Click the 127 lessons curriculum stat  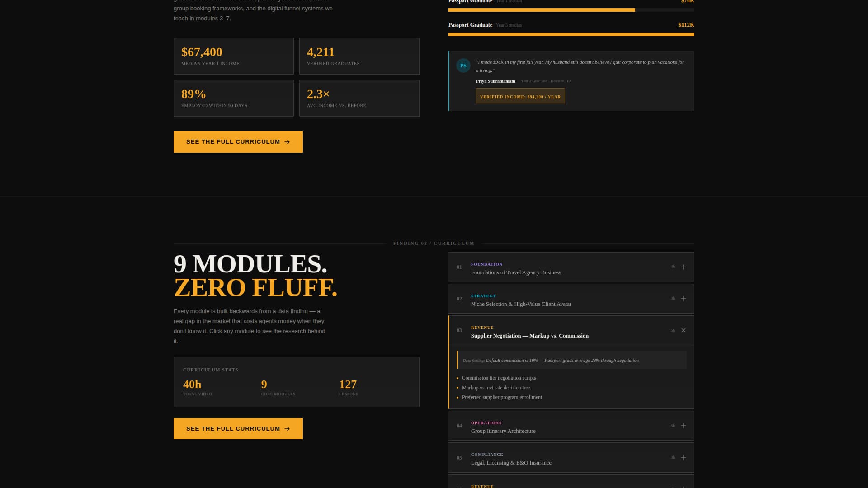pos(349,387)
